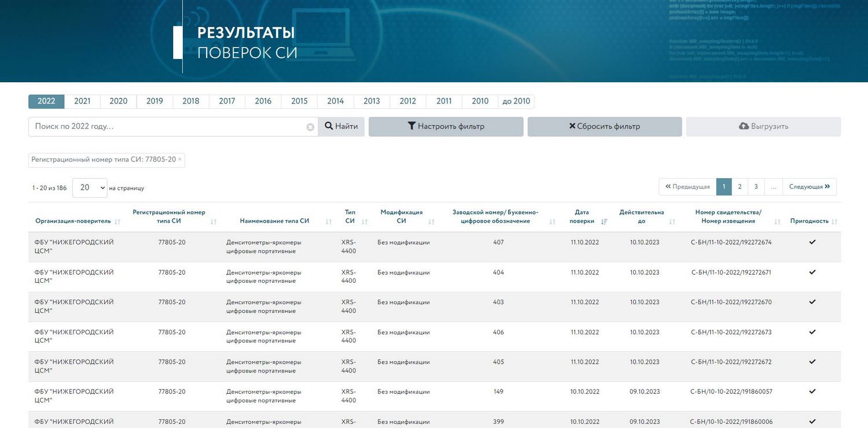Sort by Организация-поверитель column sort icon

click(x=117, y=222)
